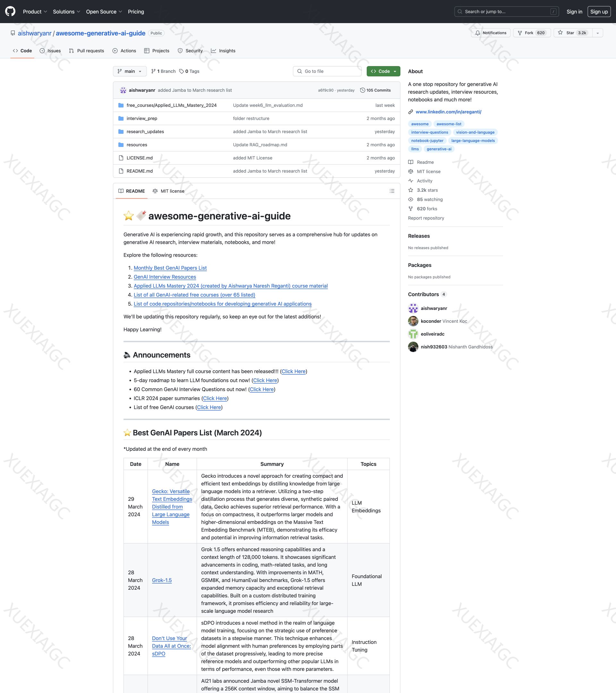Open Monthly Best GenAI Papers List link
This screenshot has width=616, height=693.
point(170,268)
